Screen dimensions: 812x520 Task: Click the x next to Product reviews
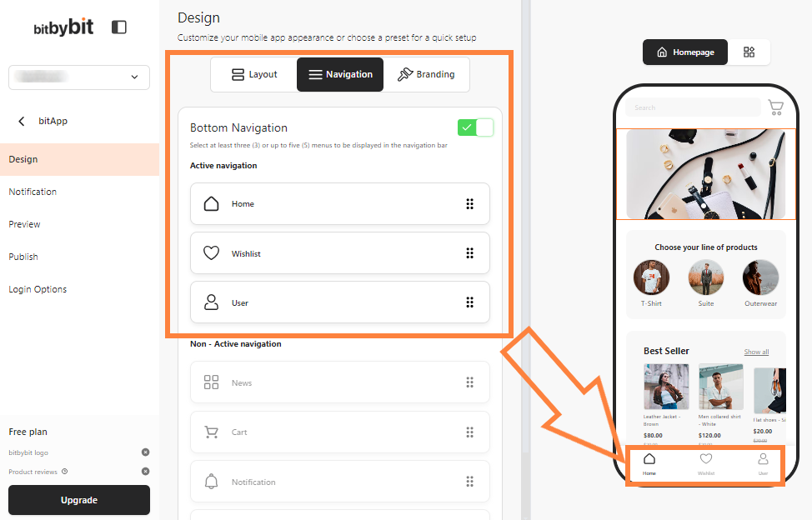[146, 472]
